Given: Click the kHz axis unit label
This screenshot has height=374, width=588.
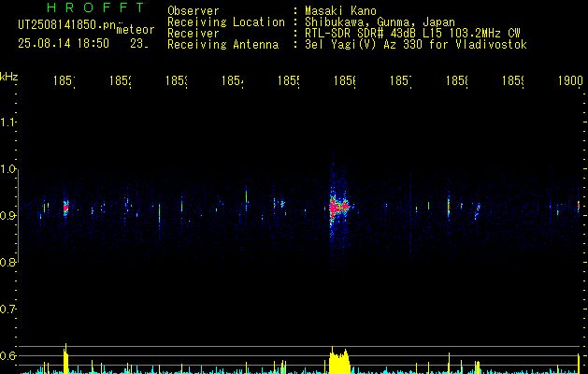Looking at the screenshot, I should (x=9, y=77).
